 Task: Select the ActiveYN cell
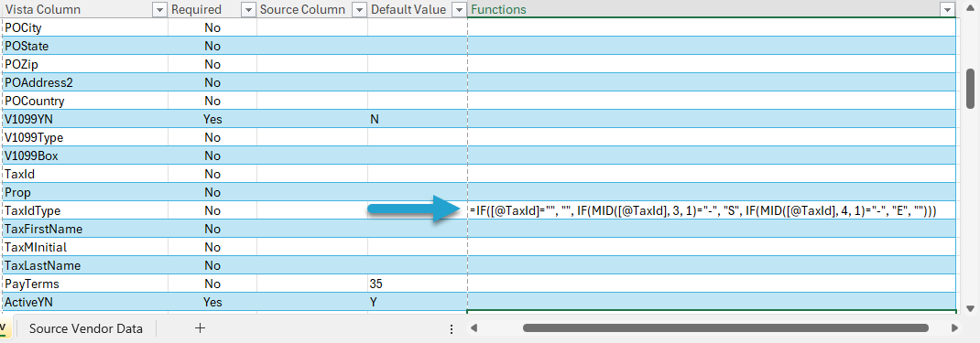[84, 303]
